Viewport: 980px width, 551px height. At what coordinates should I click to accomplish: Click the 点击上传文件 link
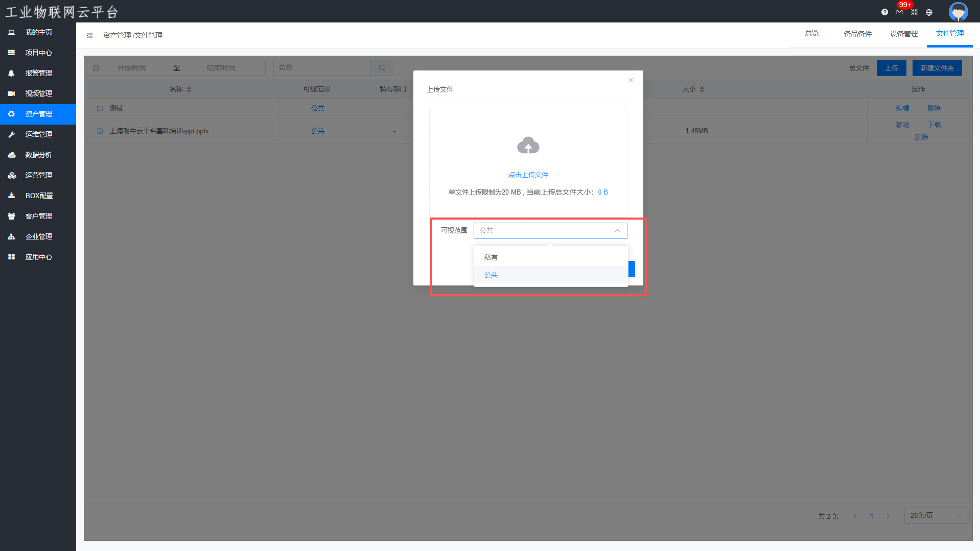coord(528,175)
